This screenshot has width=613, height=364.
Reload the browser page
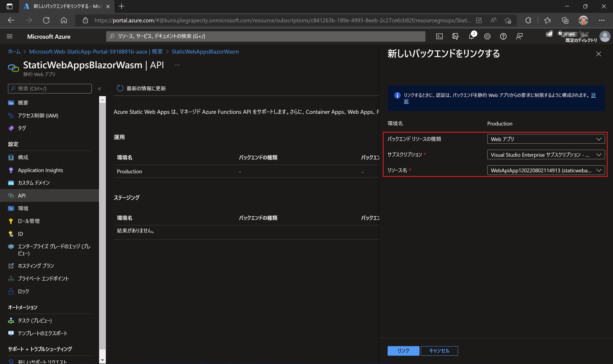coord(46,20)
